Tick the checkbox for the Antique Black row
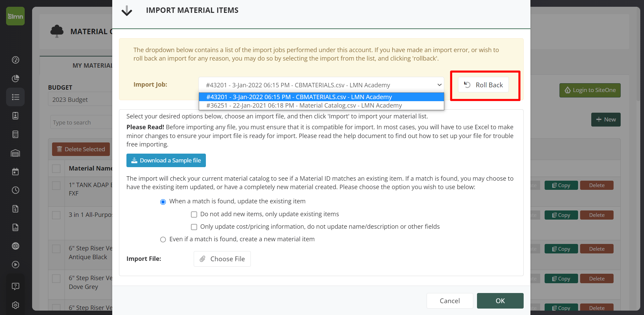The height and width of the screenshot is (315, 644). pos(56,249)
